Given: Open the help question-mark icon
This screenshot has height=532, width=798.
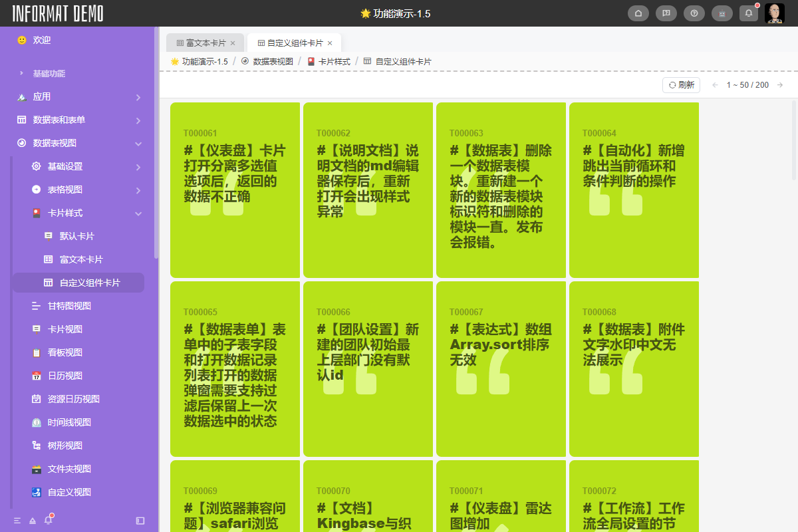Looking at the screenshot, I should pos(694,13).
